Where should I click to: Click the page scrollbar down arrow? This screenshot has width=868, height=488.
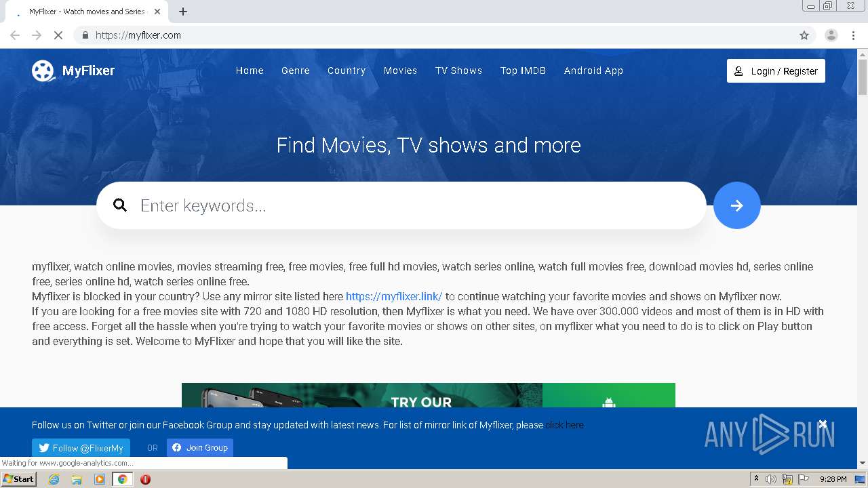click(863, 464)
